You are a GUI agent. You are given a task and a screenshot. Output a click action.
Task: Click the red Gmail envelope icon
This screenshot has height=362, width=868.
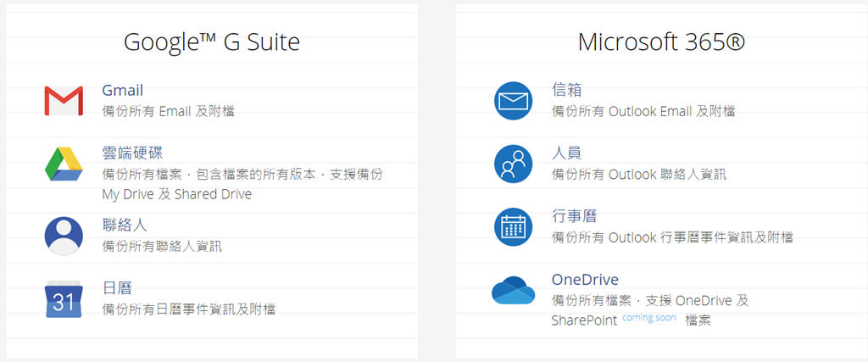tap(64, 101)
